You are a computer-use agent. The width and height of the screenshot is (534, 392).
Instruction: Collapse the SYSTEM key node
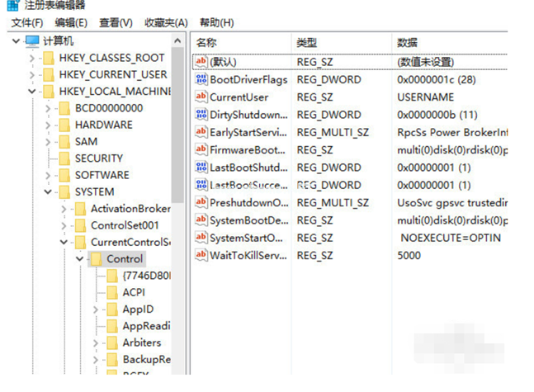click(48, 192)
